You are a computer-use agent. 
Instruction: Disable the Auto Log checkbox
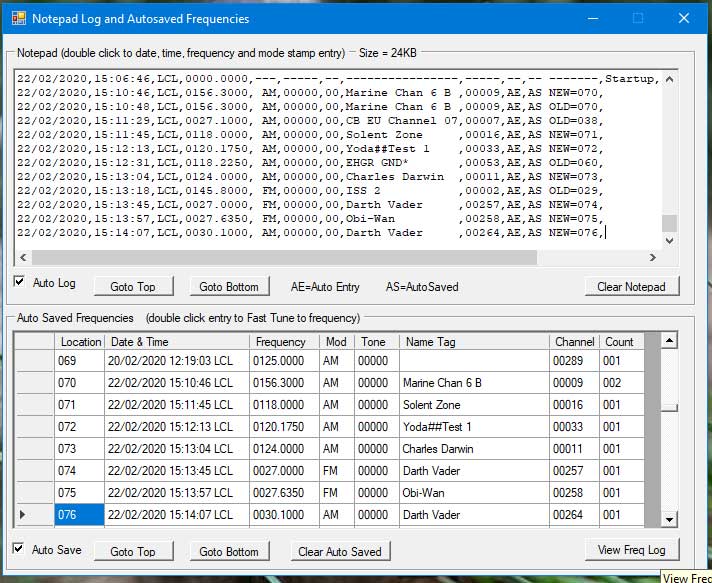click(x=19, y=282)
